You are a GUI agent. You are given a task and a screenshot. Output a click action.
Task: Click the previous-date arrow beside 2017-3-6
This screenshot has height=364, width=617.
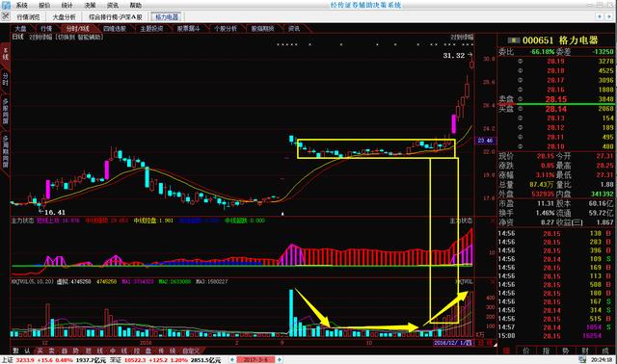pos(232,360)
